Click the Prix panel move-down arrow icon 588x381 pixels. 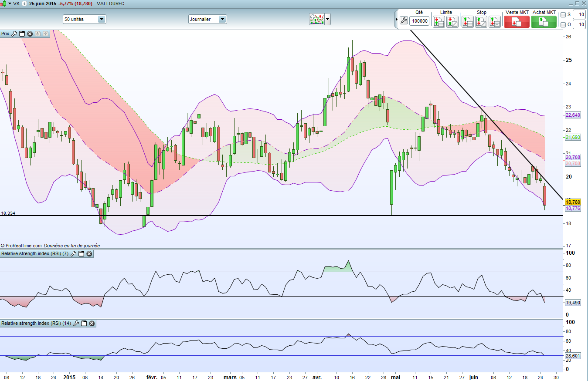37,34
